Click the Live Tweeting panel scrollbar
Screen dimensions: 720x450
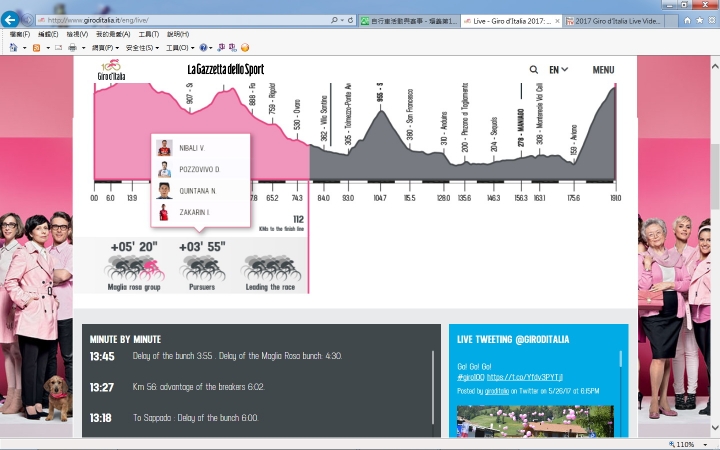pyautogui.click(x=621, y=359)
